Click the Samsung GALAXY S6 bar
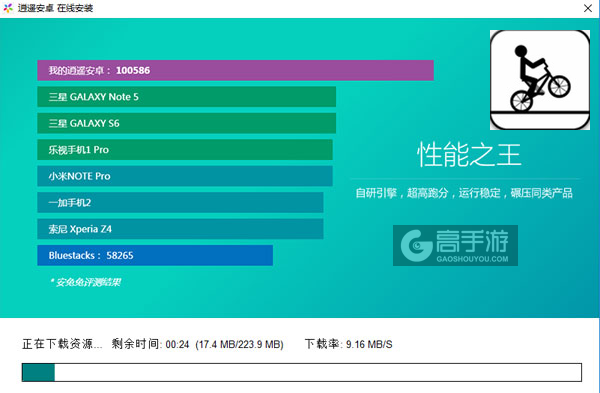Screen dimensions: 600x393 186,123
